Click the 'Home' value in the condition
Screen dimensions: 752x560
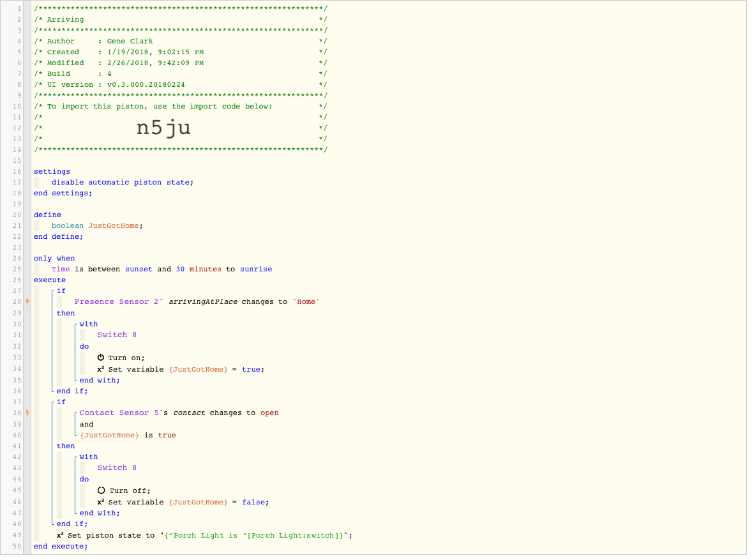coord(306,302)
